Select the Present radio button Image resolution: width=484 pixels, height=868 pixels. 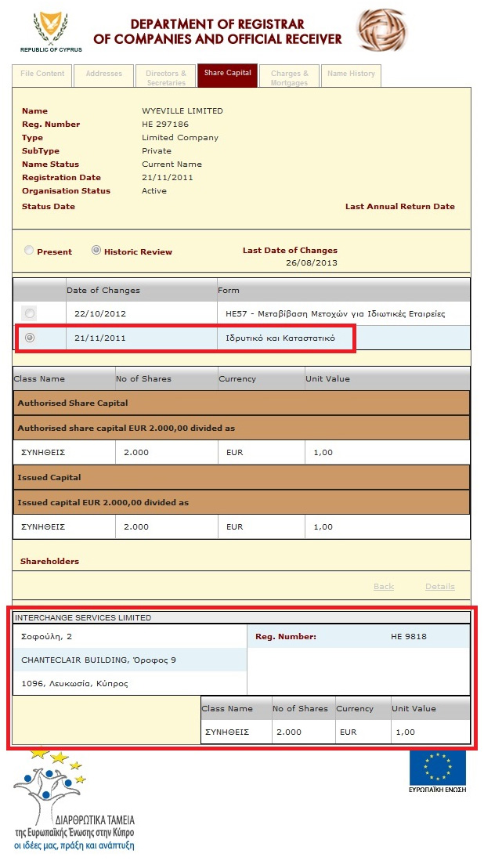point(29,251)
